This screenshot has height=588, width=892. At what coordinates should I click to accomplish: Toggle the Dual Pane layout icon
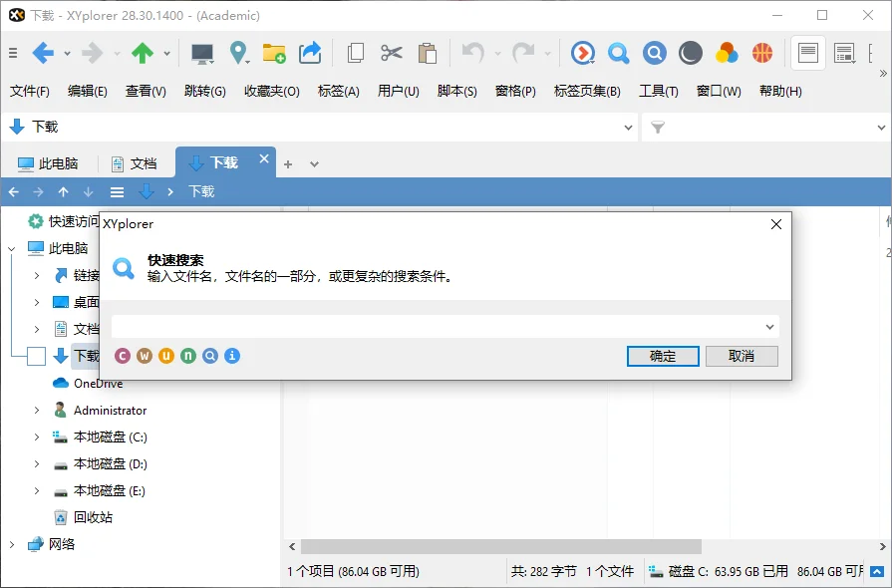808,53
